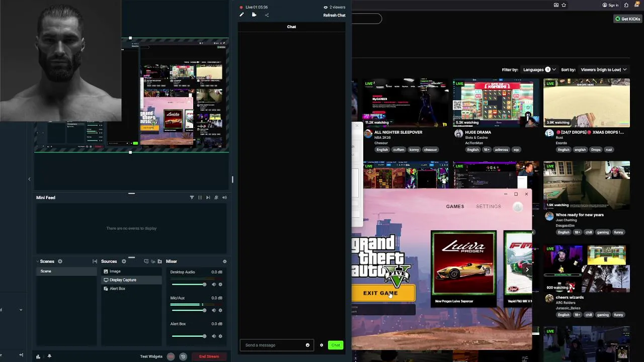This screenshot has width=644, height=362.
Task: Open the notifications bell icon
Action: click(x=49, y=356)
